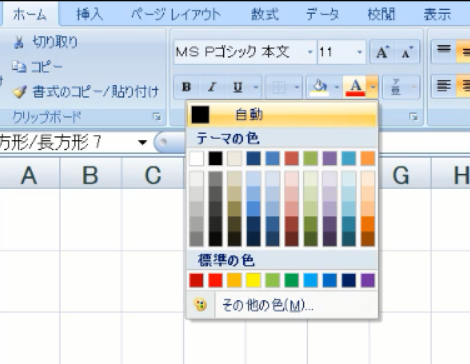Click the name box showing 長方形 7

tap(67, 143)
